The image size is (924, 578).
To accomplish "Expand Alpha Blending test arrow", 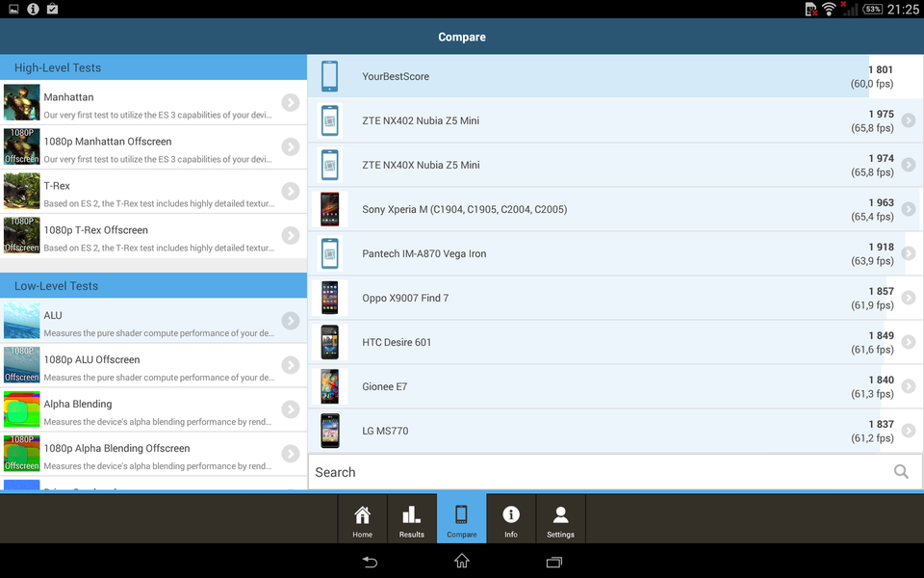I will (x=291, y=410).
